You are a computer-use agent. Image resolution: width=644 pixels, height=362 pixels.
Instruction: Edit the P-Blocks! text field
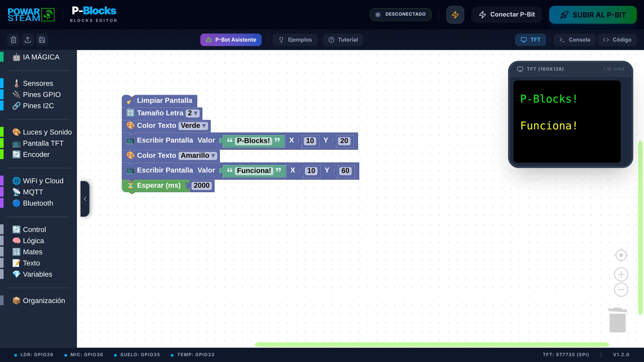pyautogui.click(x=253, y=141)
